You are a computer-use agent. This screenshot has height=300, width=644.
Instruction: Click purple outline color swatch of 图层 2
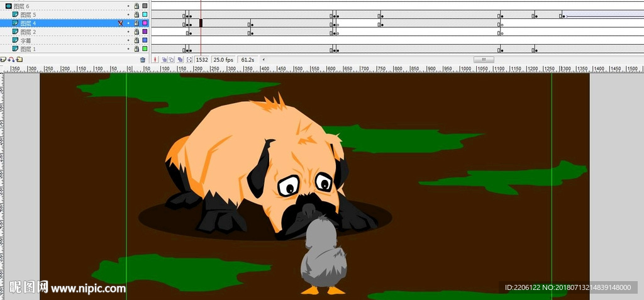click(145, 31)
